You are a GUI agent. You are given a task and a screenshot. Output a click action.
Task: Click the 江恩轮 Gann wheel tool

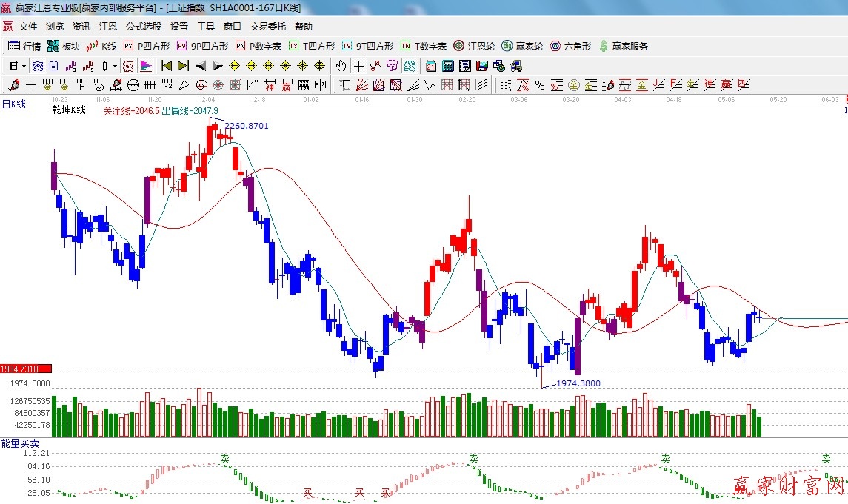[474, 46]
